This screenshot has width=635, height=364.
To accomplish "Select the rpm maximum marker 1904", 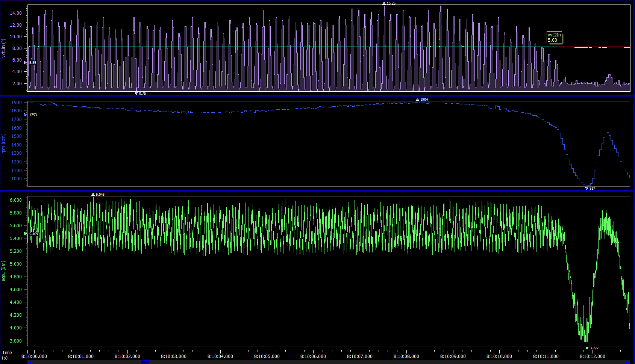I will (x=418, y=100).
